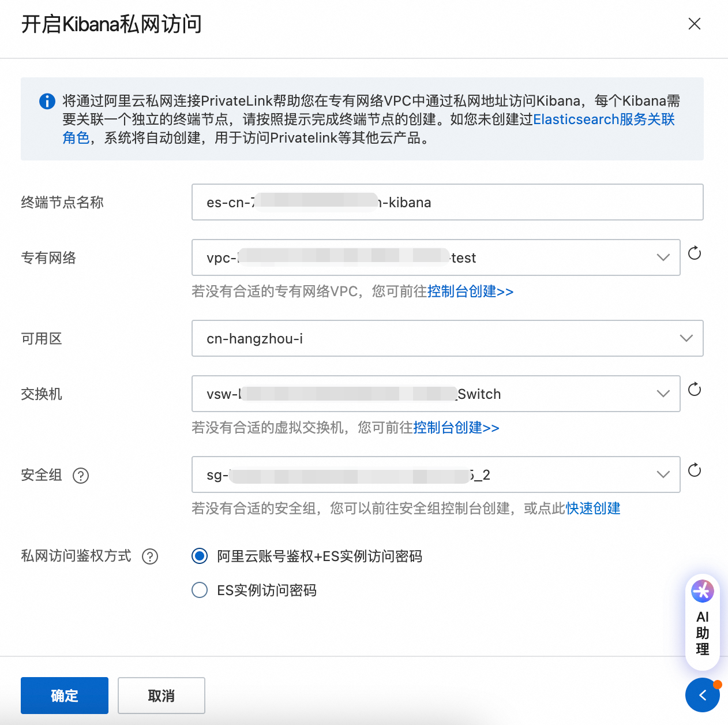Refresh the 安全组 security group list
Image resolution: width=728 pixels, height=725 pixels.
click(x=695, y=470)
